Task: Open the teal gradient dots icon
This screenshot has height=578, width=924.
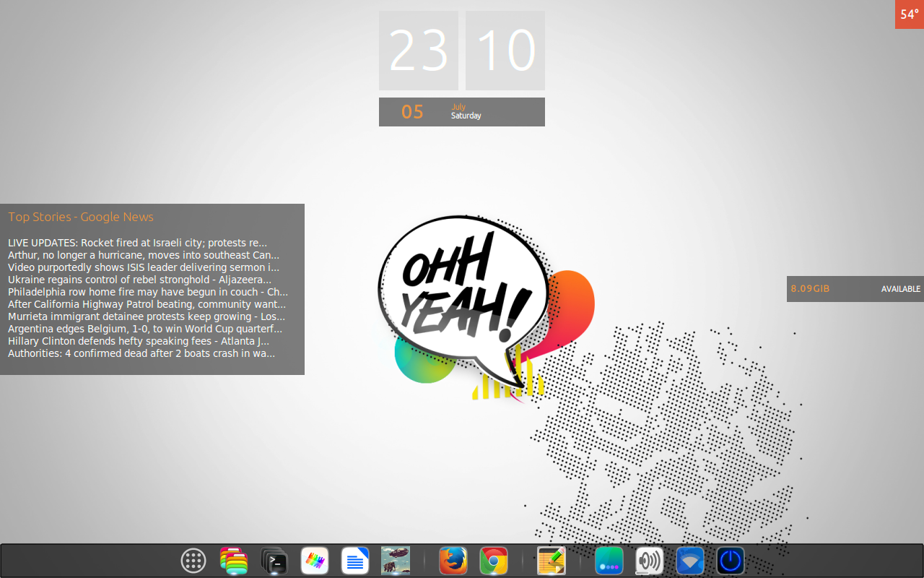Action: [609, 561]
